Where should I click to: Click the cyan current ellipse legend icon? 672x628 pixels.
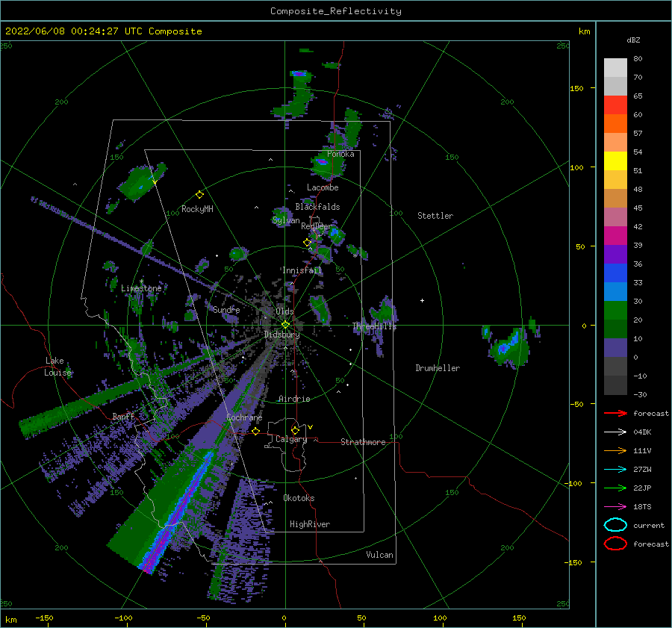tap(615, 525)
